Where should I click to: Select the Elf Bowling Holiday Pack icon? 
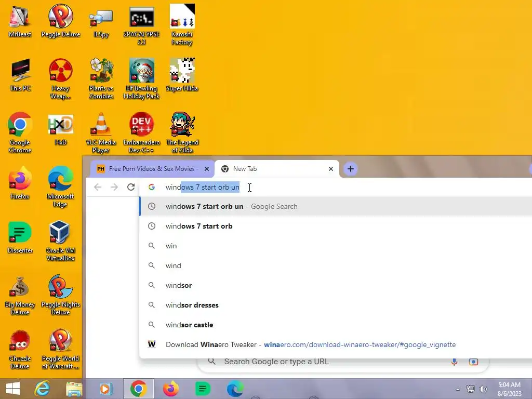coord(141,79)
